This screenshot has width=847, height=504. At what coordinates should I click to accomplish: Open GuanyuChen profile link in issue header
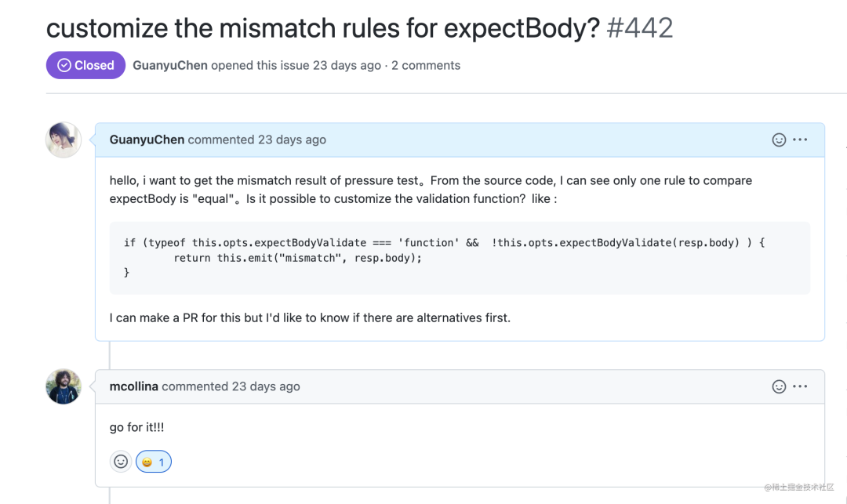[170, 66]
